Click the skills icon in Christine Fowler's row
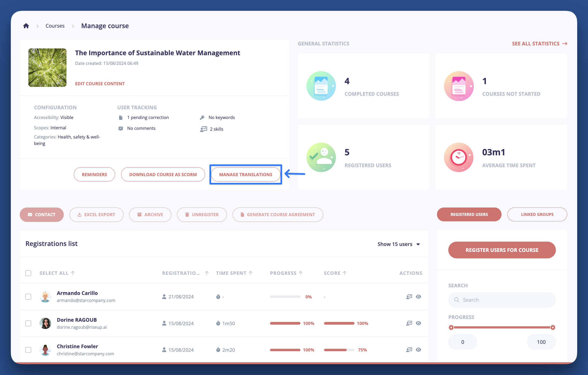Viewport: 588px width, 375px height. 409,350
